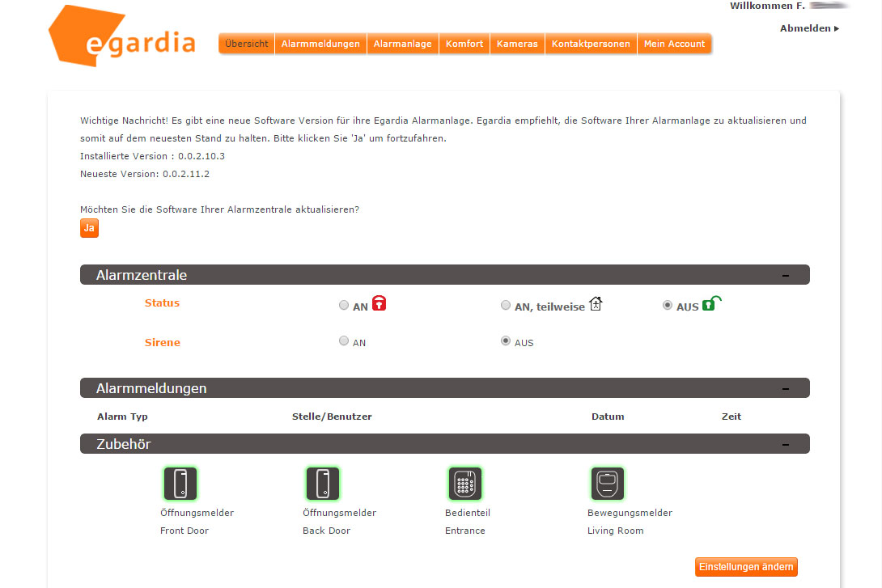Click the red locked padlock icon

point(379,304)
